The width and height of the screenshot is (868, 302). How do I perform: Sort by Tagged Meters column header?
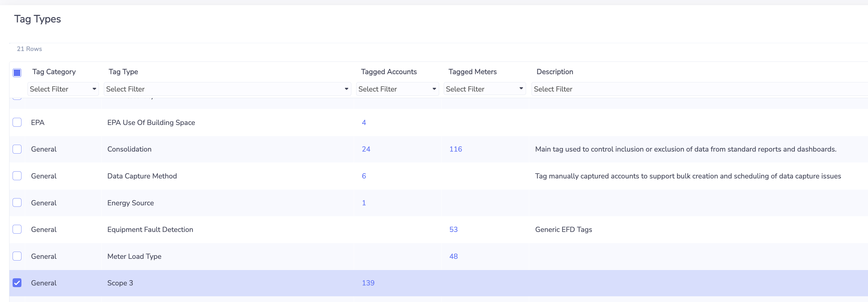[x=472, y=72]
